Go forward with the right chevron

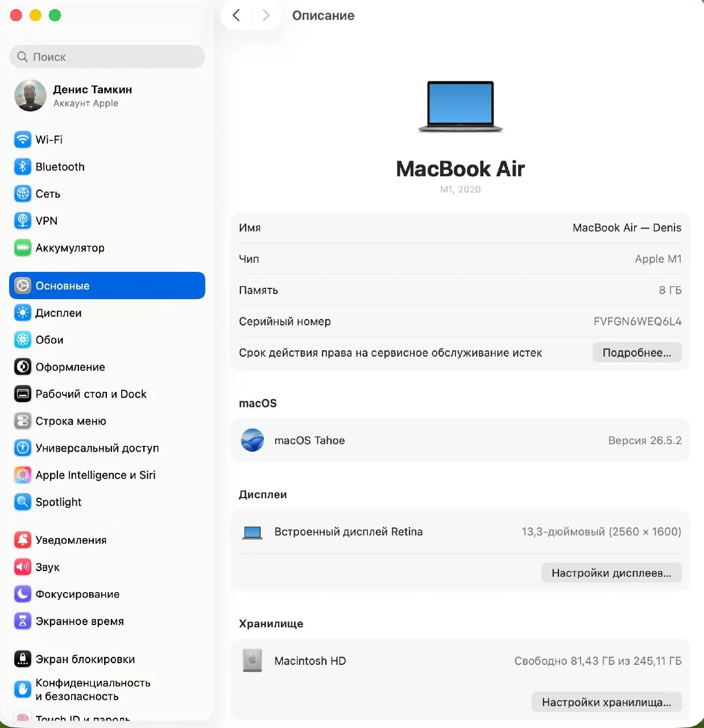point(266,15)
